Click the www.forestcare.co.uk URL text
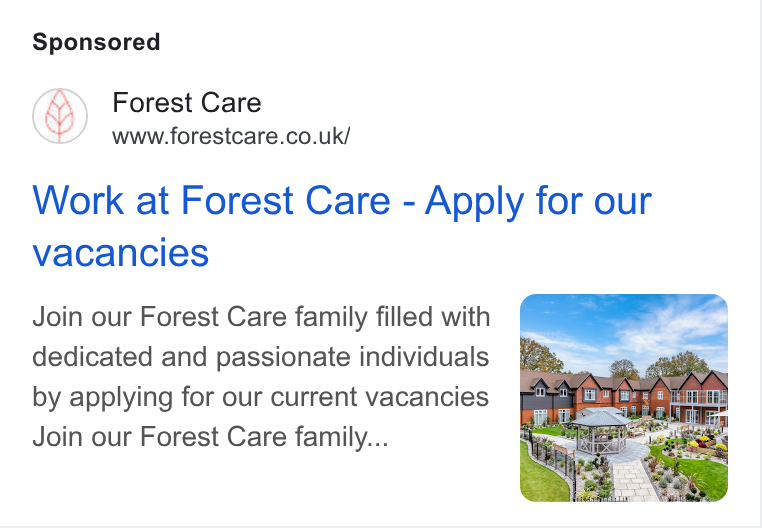The height and width of the screenshot is (528, 762). [x=231, y=136]
